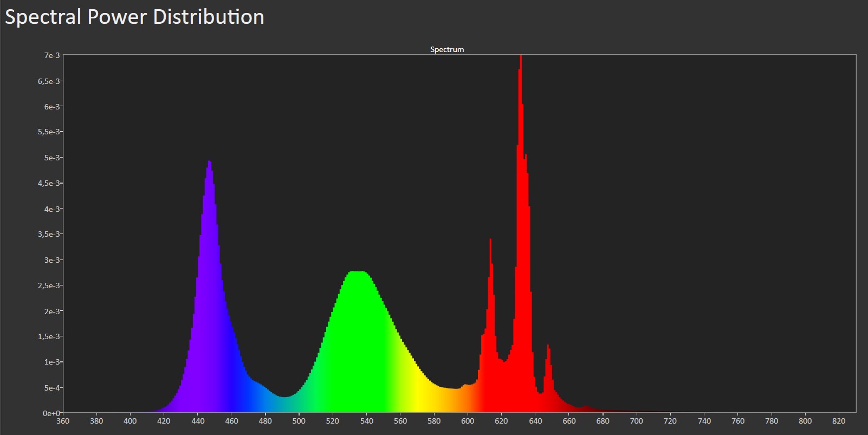Viewport: 868px width, 435px height.
Task: Click the Spectral Power Distribution heading
Action: (134, 17)
